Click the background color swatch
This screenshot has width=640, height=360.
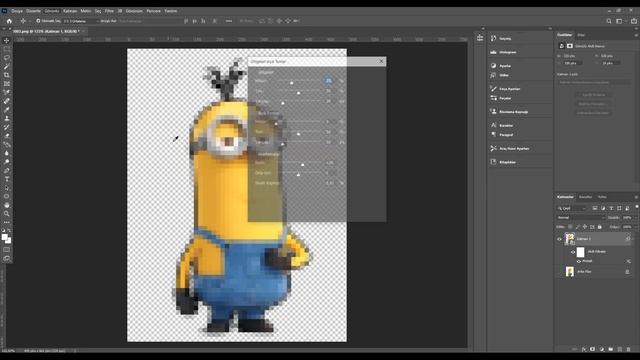8,241
